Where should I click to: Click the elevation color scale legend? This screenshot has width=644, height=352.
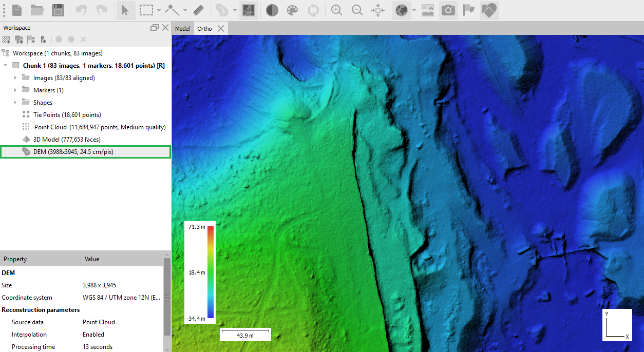coord(210,272)
